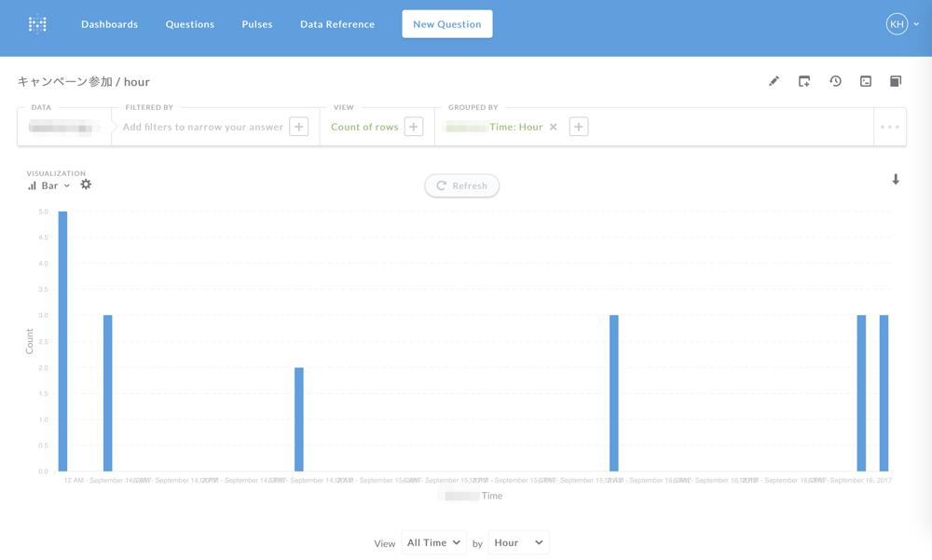Switch to the SQL console icon
The height and width of the screenshot is (560, 932).
coord(866,81)
